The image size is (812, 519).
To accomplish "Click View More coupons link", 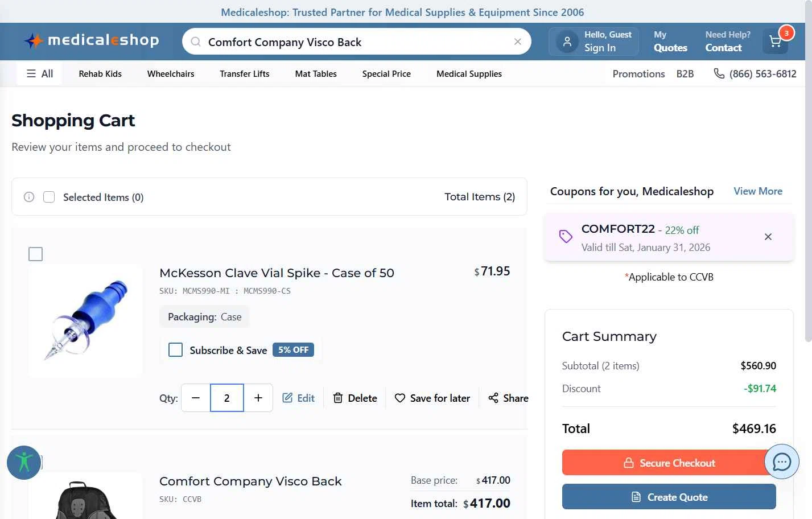I will click(758, 191).
